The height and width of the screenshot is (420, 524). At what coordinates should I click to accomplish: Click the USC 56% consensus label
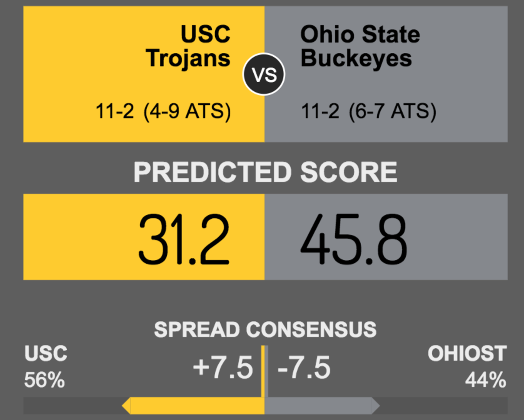tap(45, 367)
